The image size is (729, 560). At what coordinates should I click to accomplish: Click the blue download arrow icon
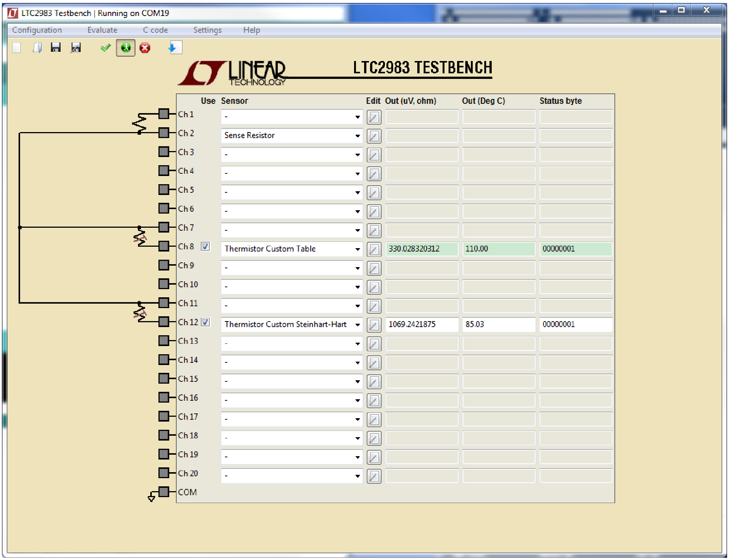point(173,48)
